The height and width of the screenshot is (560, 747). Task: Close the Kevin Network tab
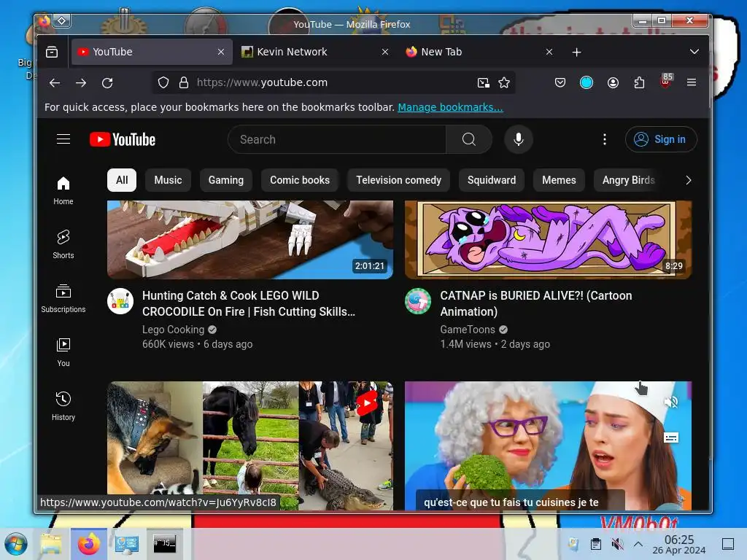pyautogui.click(x=385, y=52)
